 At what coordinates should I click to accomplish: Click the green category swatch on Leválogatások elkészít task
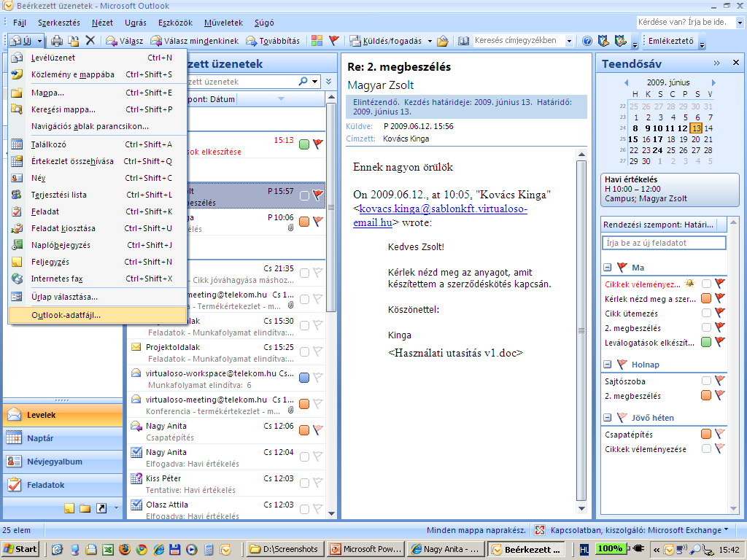pyautogui.click(x=706, y=342)
